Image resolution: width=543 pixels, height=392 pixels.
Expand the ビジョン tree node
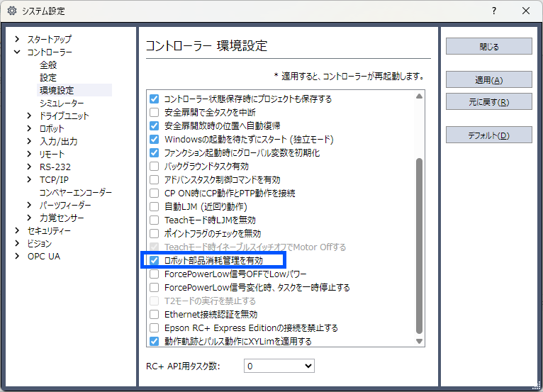[x=17, y=243]
